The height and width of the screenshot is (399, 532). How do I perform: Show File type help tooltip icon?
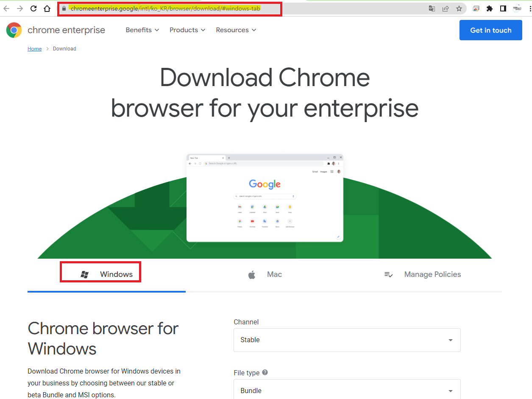265,372
